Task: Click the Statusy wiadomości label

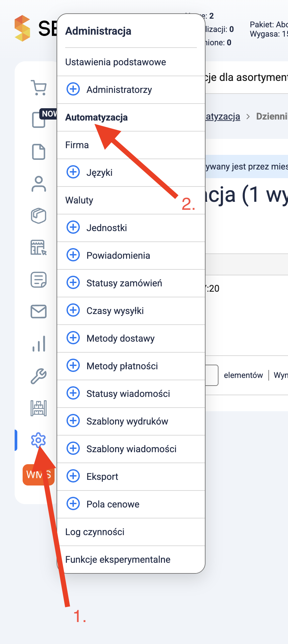Action: click(128, 394)
